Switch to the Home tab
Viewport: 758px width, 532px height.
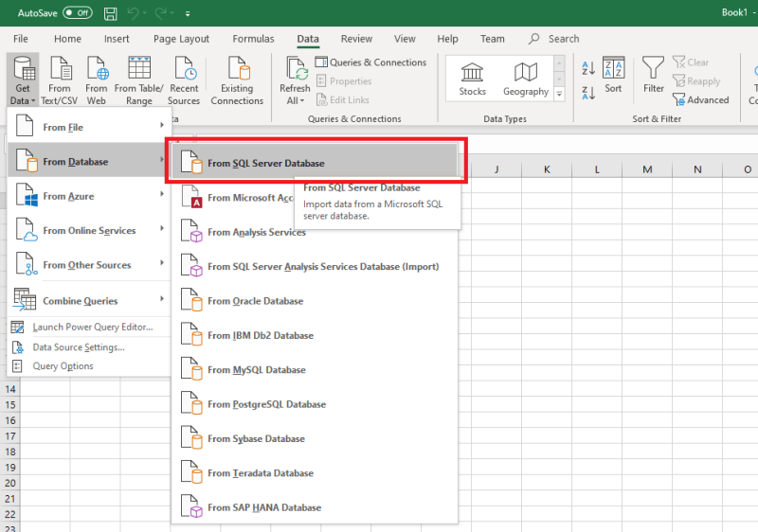click(x=67, y=39)
